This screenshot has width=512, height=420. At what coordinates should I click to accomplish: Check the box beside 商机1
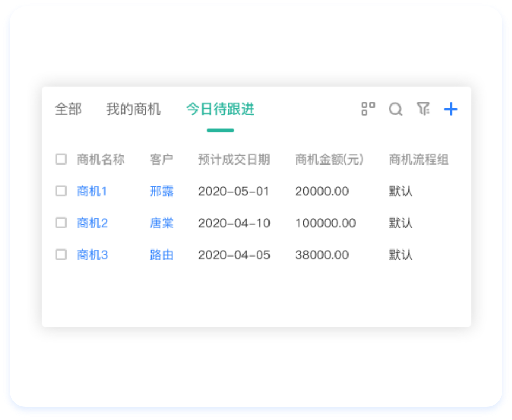pos(61,191)
